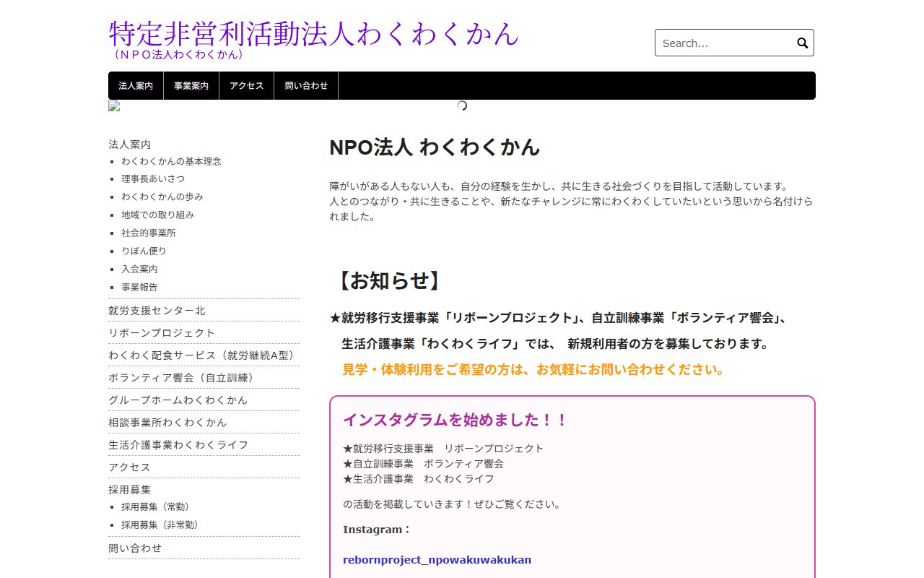Open わくわくかんの基本理念 sidebar link

click(171, 161)
